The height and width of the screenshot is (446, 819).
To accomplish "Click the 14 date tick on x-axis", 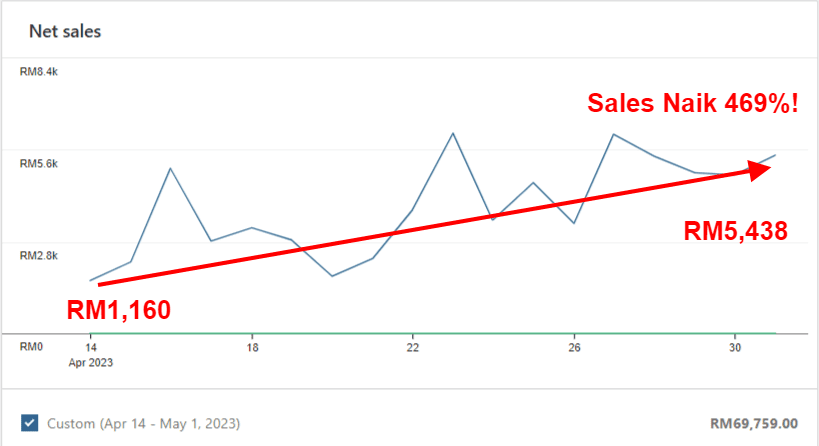I will 91,348.
